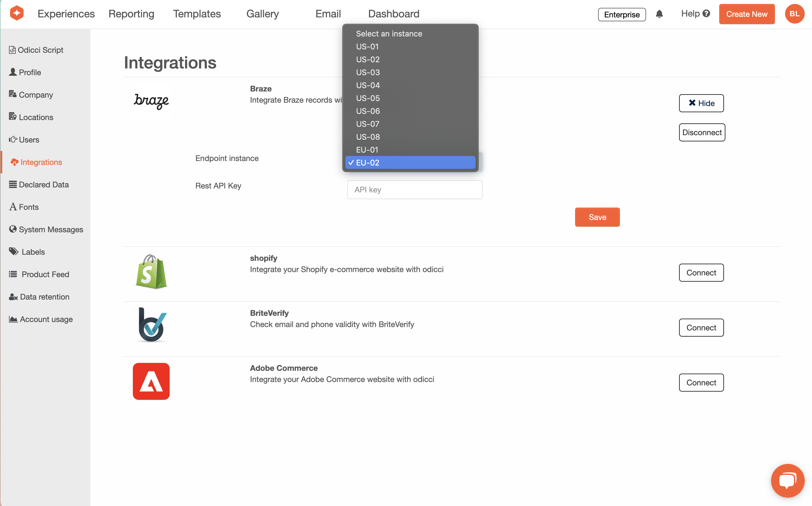Click the Odicci logo icon
Viewport: 812px width, 506px height.
[x=17, y=13]
